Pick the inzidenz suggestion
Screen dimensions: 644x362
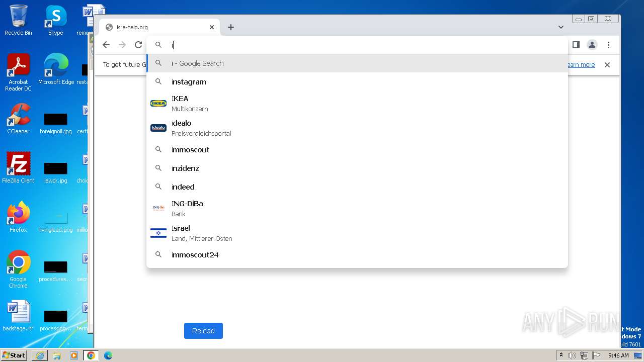357,168
